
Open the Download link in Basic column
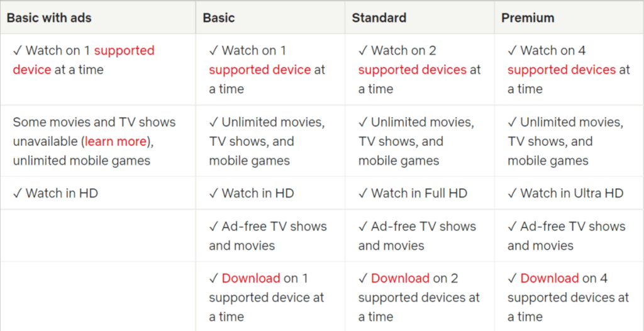click(x=251, y=278)
